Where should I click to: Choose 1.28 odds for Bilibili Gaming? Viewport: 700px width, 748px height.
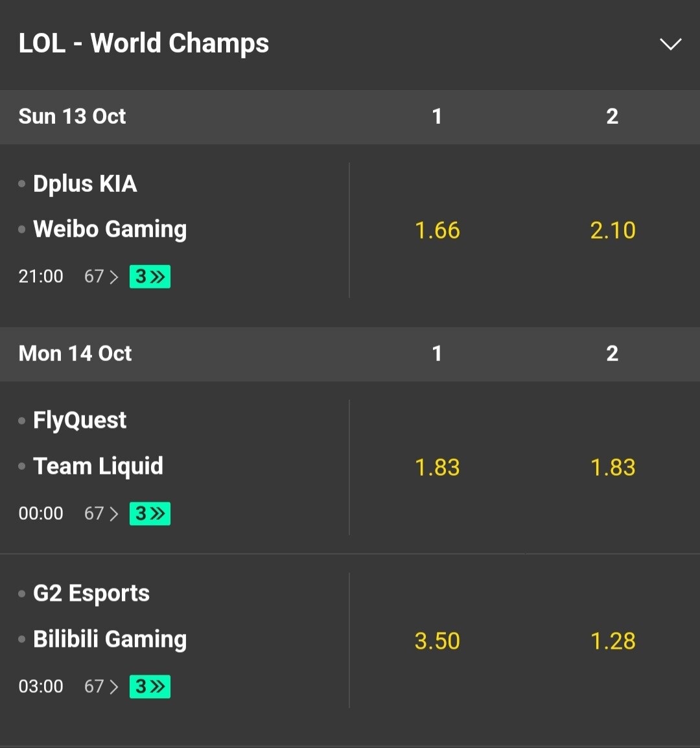(612, 641)
